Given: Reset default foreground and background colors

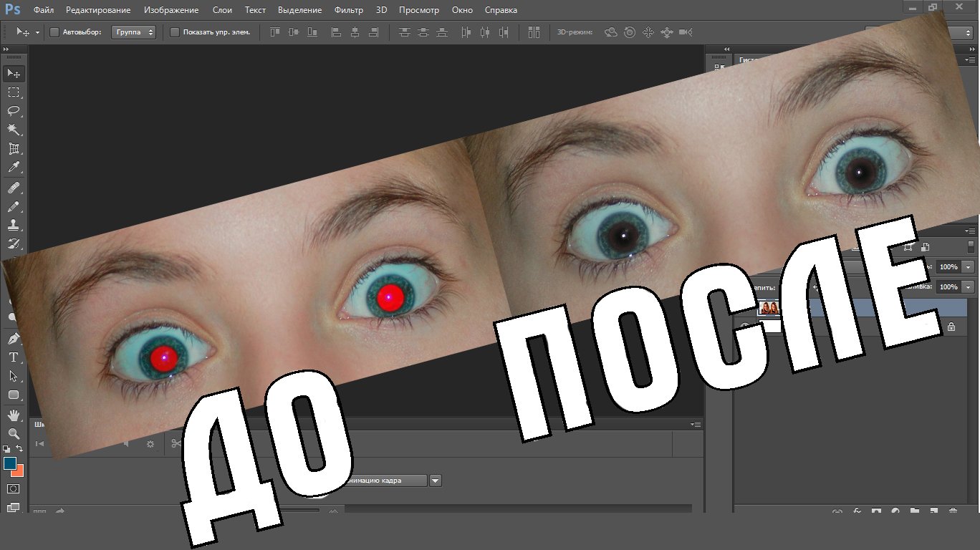Looking at the screenshot, I should (x=6, y=449).
